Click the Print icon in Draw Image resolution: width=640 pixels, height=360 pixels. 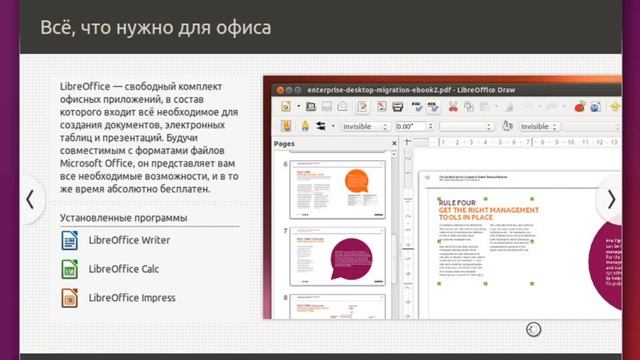click(398, 107)
